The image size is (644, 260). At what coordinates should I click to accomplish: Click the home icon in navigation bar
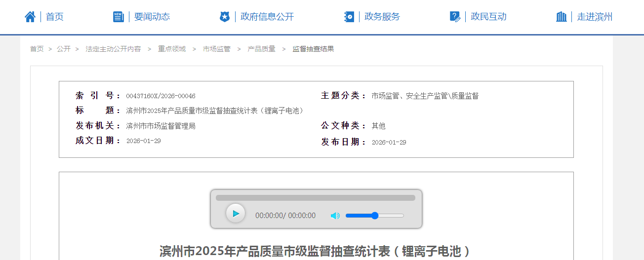coord(30,17)
